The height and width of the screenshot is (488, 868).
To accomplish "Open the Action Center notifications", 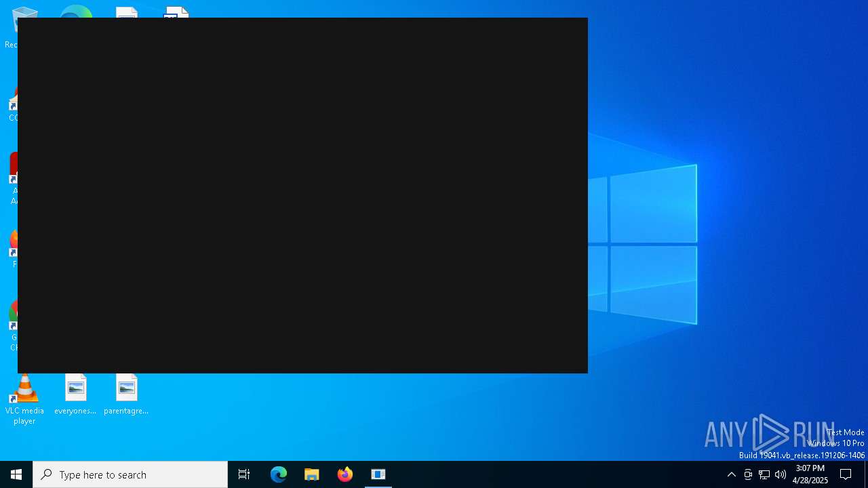I will [x=846, y=474].
